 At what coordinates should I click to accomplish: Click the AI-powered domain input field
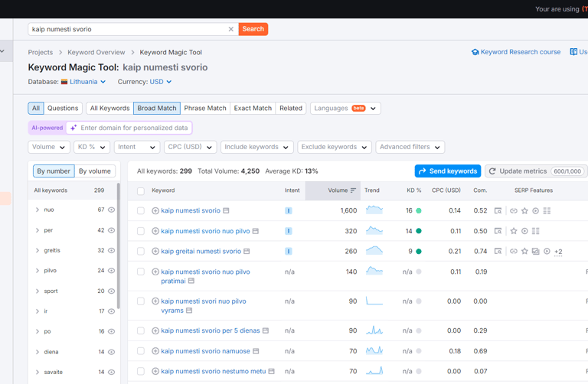click(129, 128)
